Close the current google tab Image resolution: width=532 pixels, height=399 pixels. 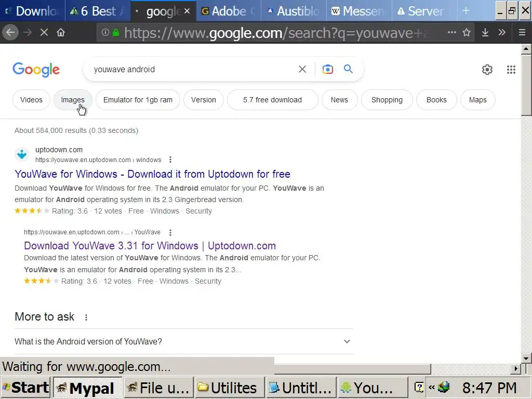tap(187, 11)
